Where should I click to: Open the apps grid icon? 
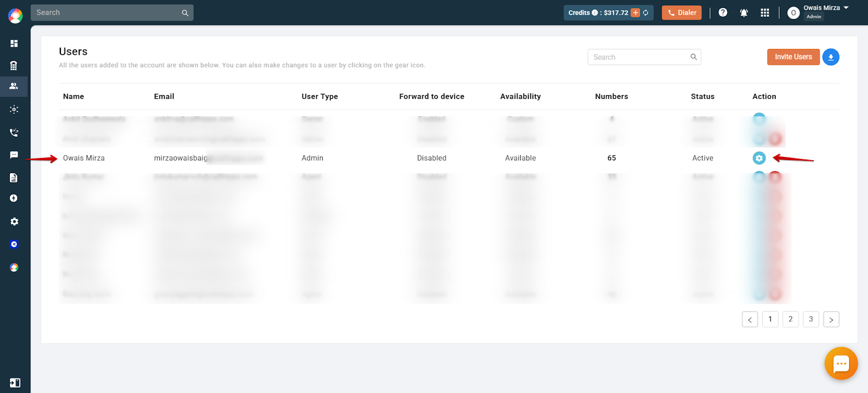coord(765,12)
